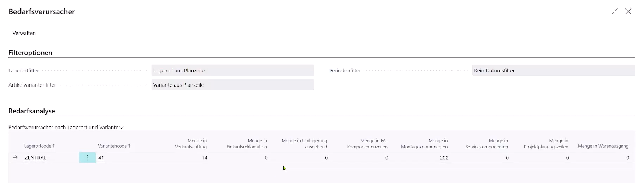Image resolution: width=644 pixels, height=183 pixels.
Task: Open the Lagerortfilter dropdown field
Action: point(232,70)
